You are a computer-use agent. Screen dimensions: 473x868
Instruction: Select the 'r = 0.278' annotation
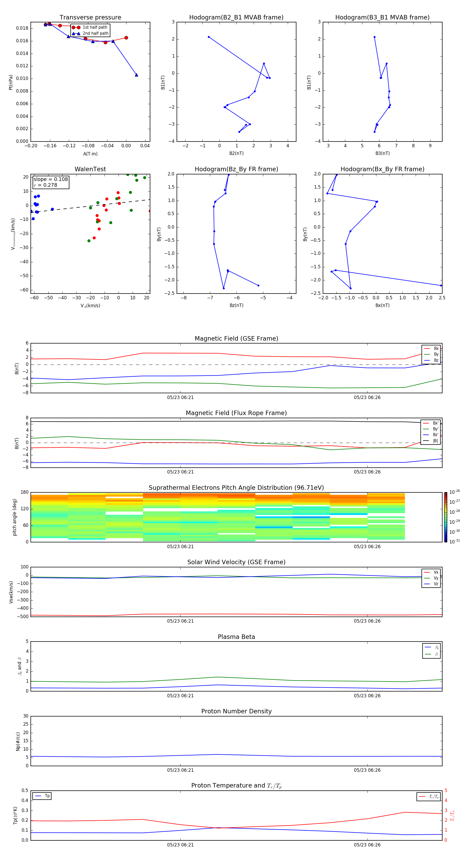45,185
